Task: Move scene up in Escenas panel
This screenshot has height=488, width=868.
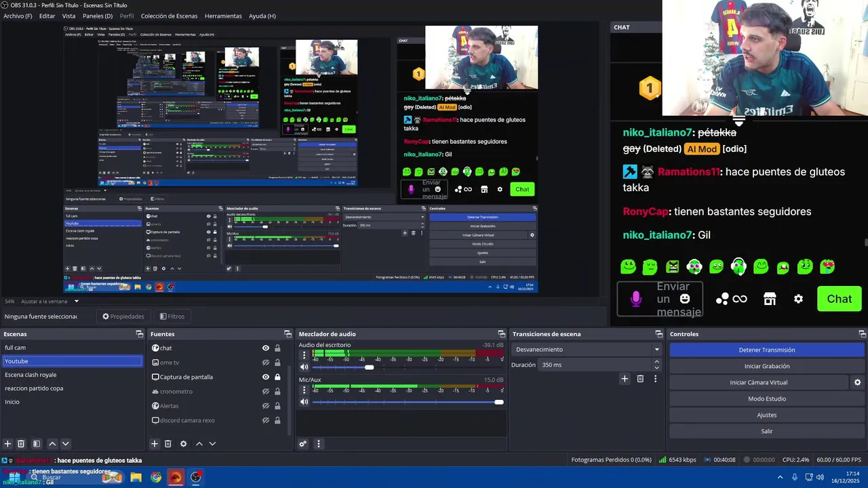Action: [x=52, y=444]
